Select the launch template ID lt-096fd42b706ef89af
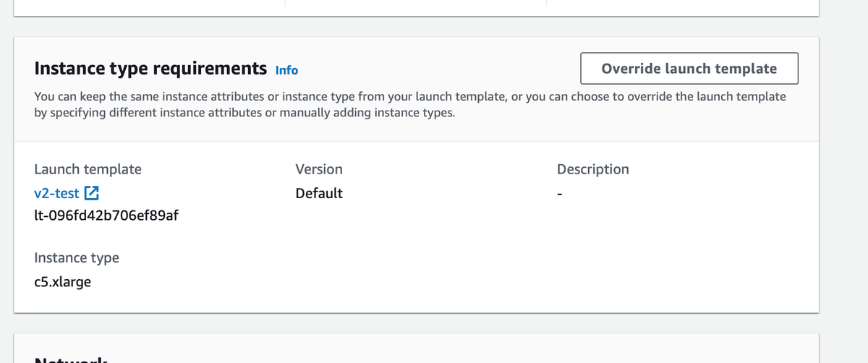 pyautogui.click(x=106, y=215)
